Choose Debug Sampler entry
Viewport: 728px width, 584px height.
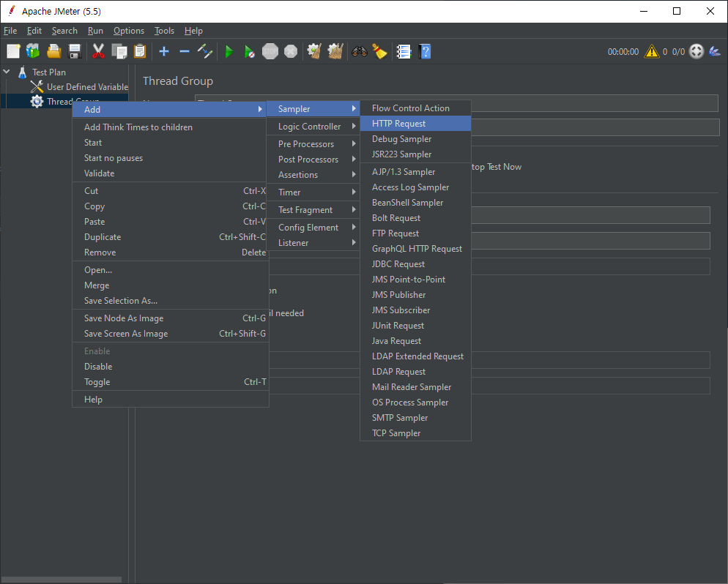415,139
